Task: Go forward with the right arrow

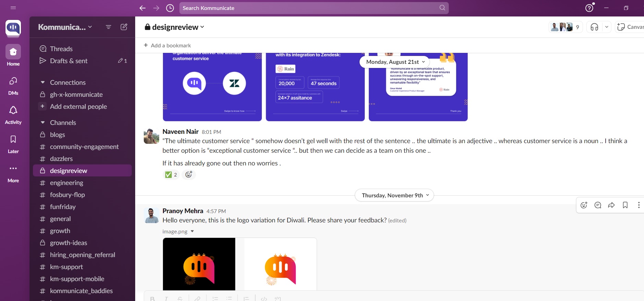Action: tap(156, 8)
